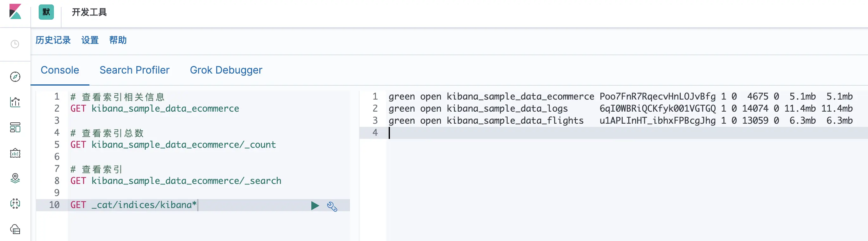Click the GET kibana_sample_data_ecommerce/_count line

173,145
